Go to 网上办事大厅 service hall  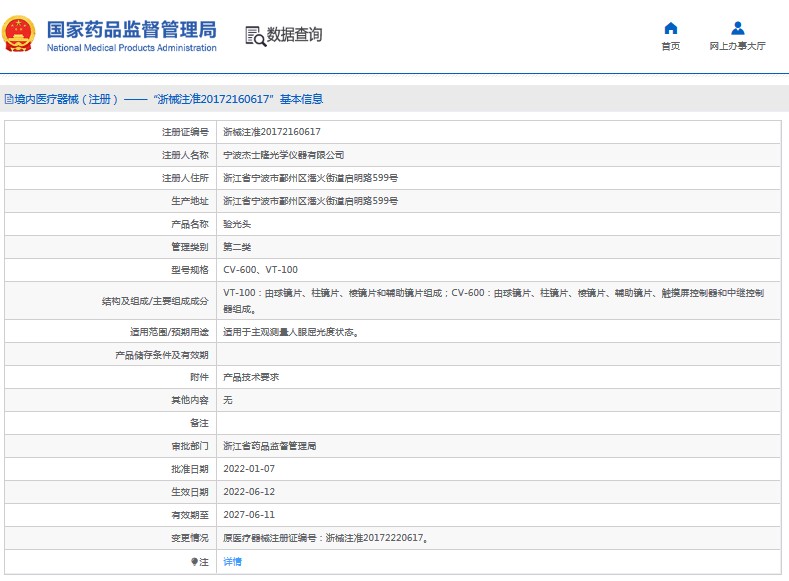tap(737, 46)
